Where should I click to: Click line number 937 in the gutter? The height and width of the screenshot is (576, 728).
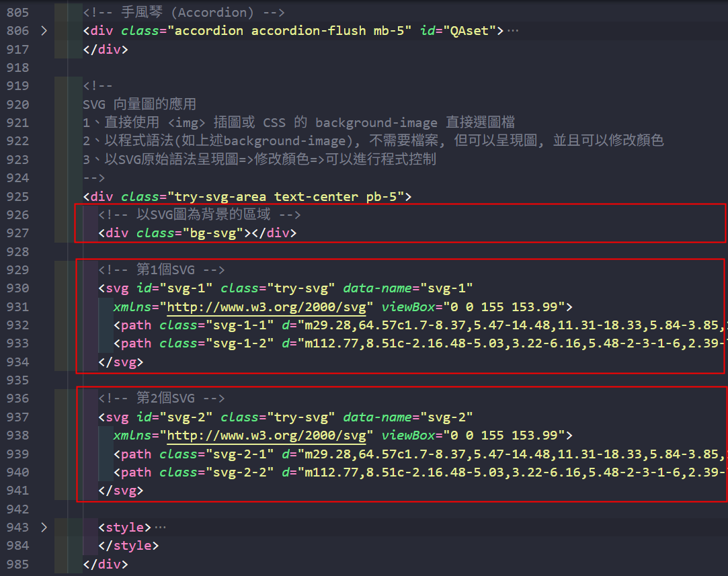pos(17,417)
